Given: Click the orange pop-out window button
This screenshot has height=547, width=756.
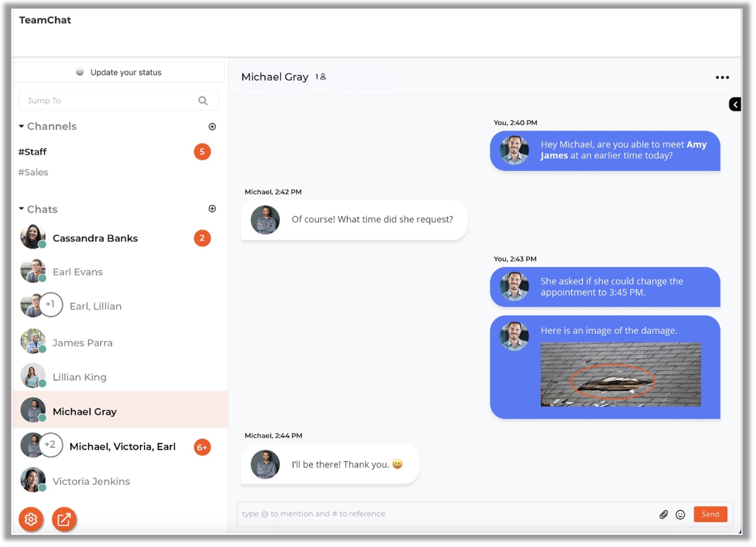Looking at the screenshot, I should click(x=64, y=519).
